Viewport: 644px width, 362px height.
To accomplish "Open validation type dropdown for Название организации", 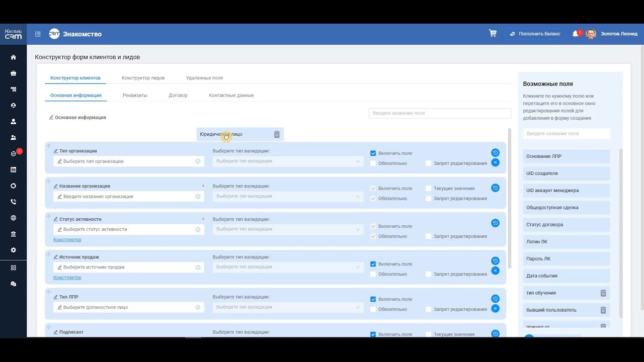I will pyautogui.click(x=288, y=197).
